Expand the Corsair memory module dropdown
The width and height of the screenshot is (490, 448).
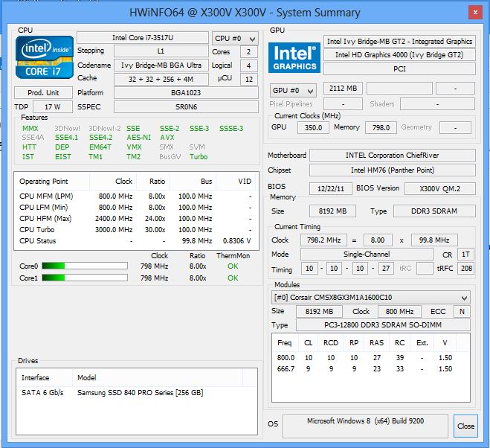(x=370, y=297)
